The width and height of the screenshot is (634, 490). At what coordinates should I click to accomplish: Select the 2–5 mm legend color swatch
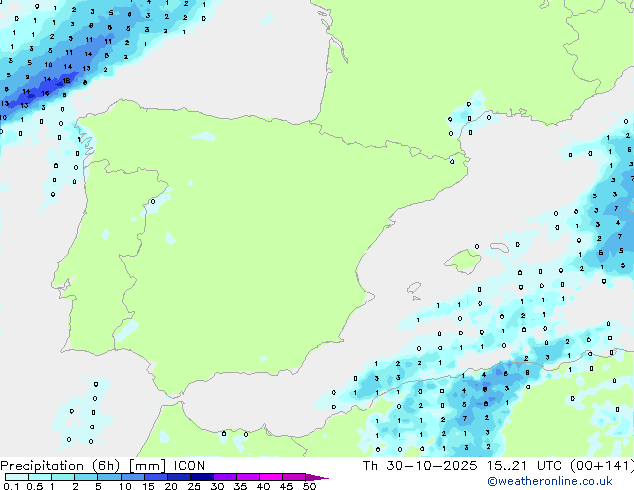coord(86,477)
